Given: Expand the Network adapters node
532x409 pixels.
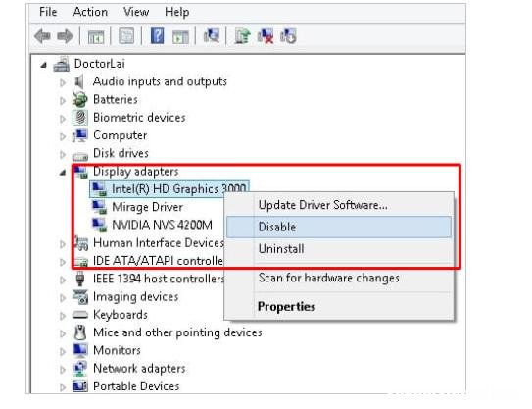Looking at the screenshot, I should [63, 370].
